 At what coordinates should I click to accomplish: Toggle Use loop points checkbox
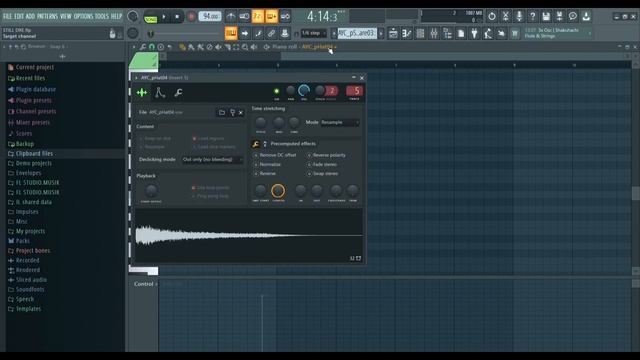pos(193,188)
